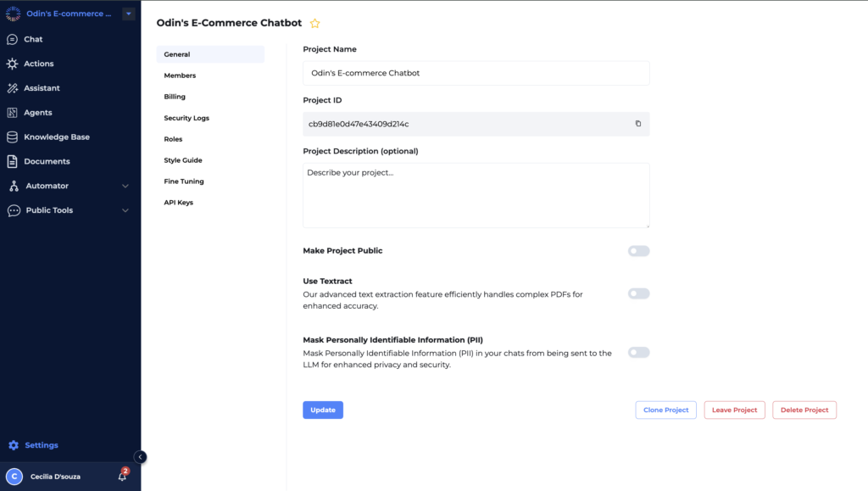Viewport: 868px width, 491px height.
Task: Open the project switcher dropdown arrow
Action: [128, 13]
